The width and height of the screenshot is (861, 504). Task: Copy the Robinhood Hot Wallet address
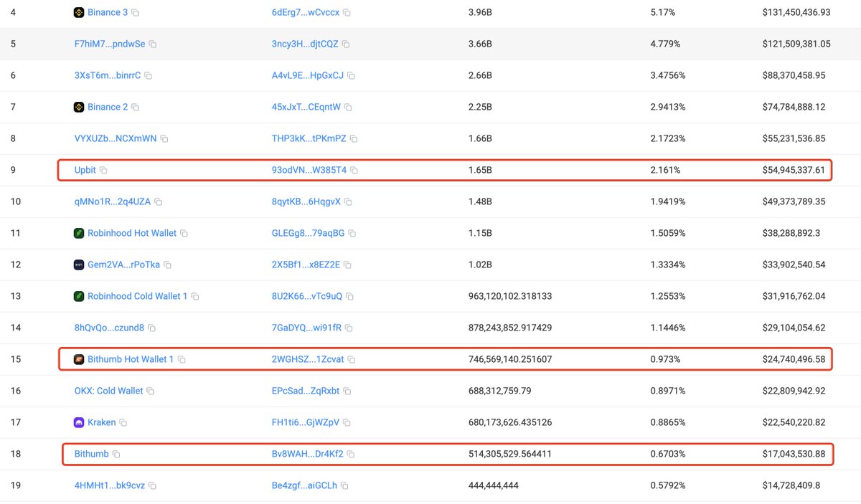[x=184, y=234]
